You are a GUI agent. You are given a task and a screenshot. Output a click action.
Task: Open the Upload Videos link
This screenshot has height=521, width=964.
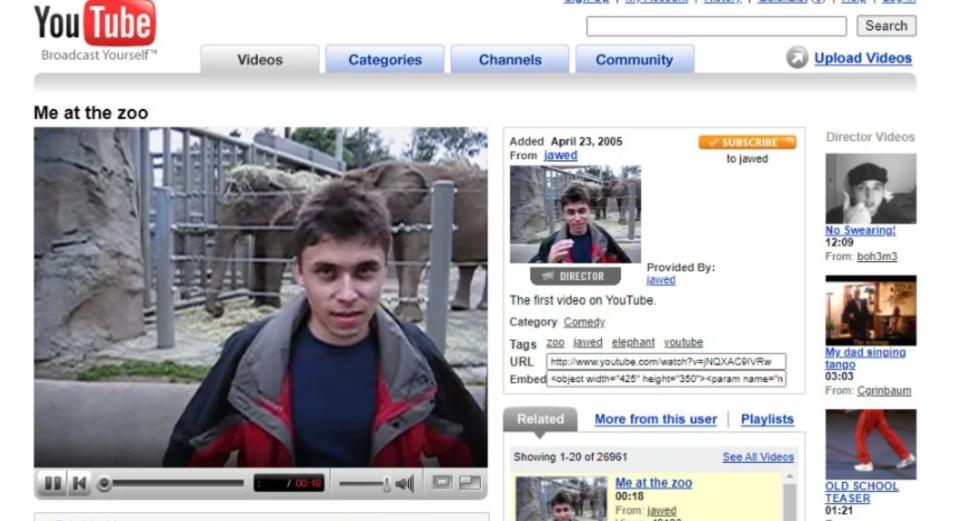863,58
